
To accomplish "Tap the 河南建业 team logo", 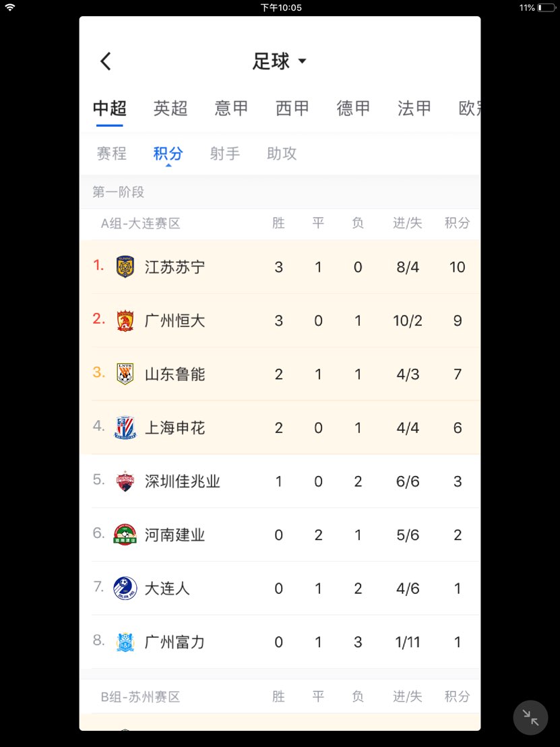I will (x=125, y=535).
